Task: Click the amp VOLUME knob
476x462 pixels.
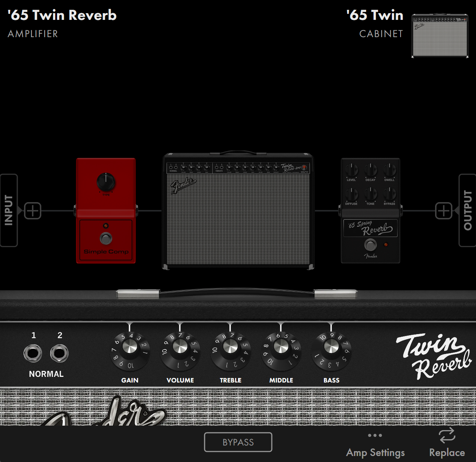Action: pos(180,351)
